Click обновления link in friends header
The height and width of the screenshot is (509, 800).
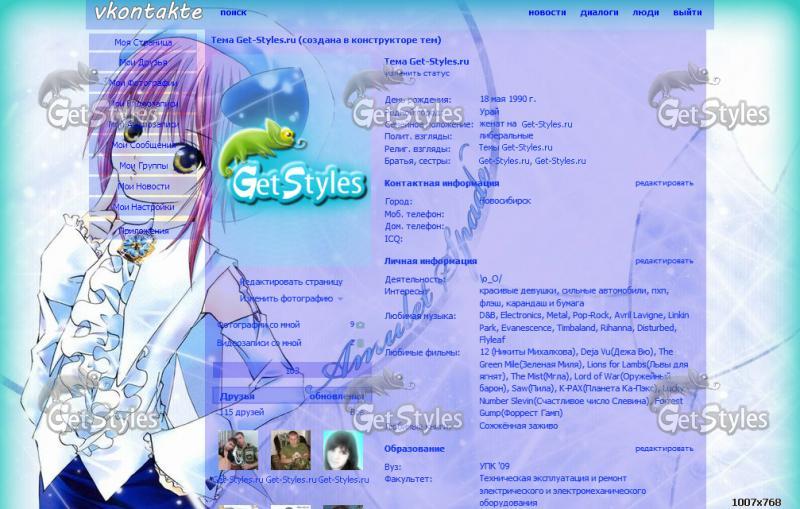coord(337,396)
